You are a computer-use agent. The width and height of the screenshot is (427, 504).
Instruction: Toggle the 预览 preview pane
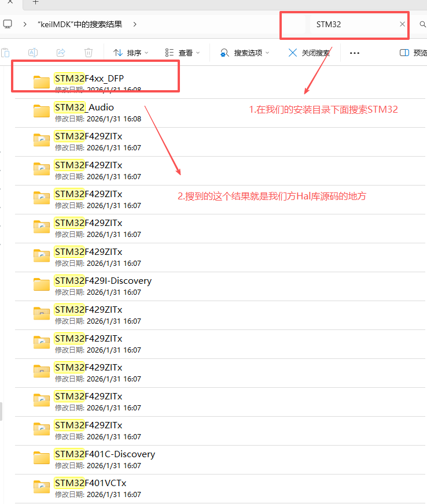pyautogui.click(x=413, y=53)
